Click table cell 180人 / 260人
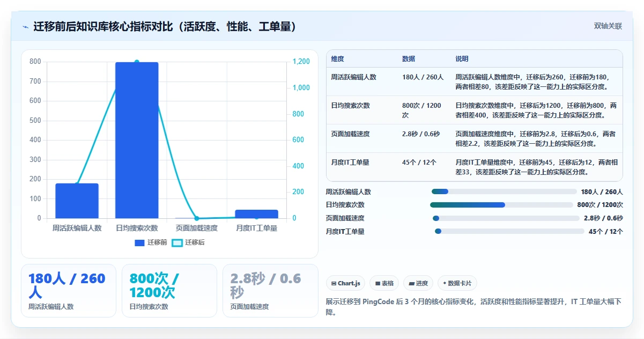Screen dimensions: 644x339 click(x=423, y=77)
